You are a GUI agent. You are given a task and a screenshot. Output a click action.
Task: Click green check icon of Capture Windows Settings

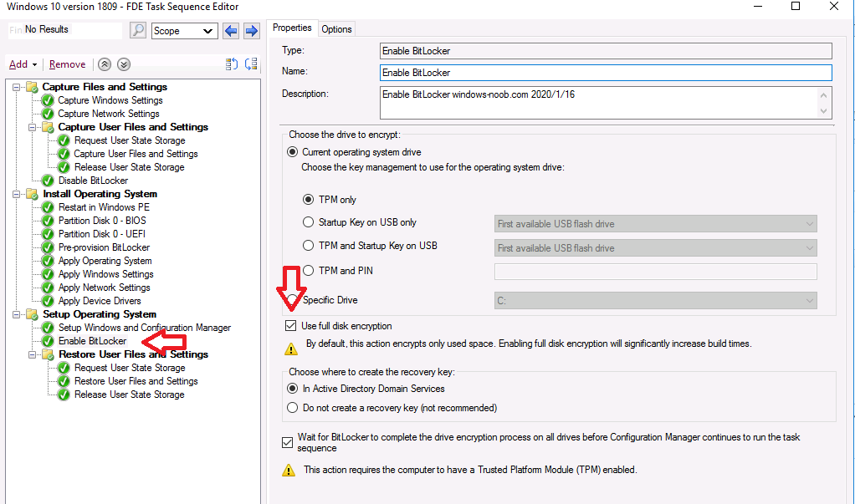click(x=48, y=100)
